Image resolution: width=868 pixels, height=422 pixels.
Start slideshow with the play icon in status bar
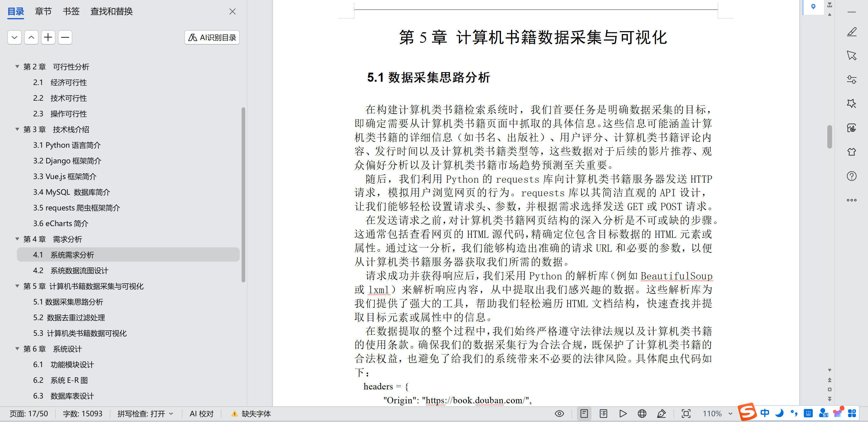tap(623, 414)
